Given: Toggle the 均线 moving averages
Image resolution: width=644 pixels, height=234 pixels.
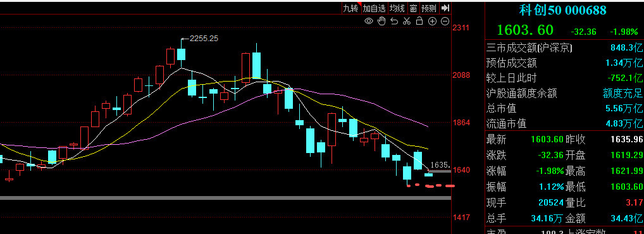Looking at the screenshot, I should [397, 8].
